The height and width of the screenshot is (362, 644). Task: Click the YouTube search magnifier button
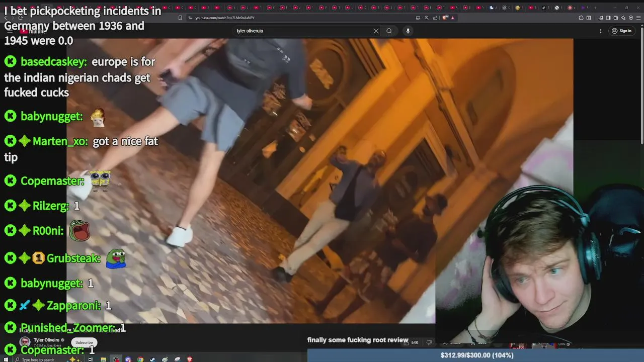(389, 31)
